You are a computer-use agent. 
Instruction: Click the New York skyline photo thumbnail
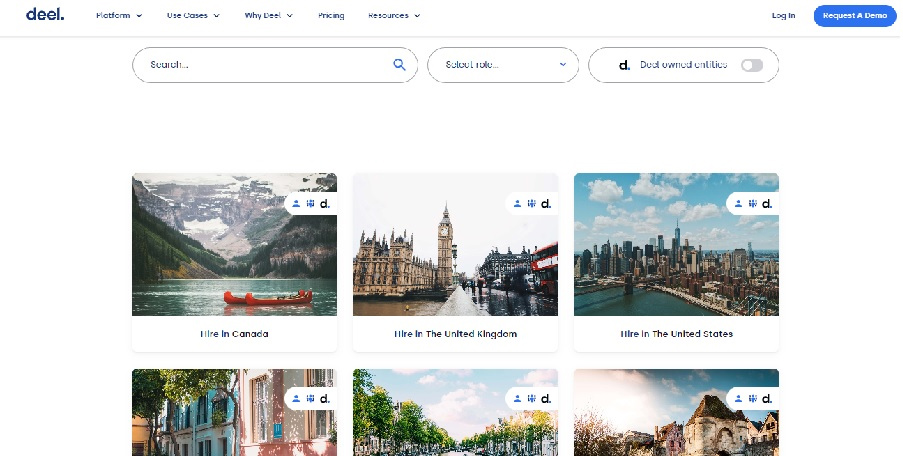pyautogui.click(x=677, y=244)
